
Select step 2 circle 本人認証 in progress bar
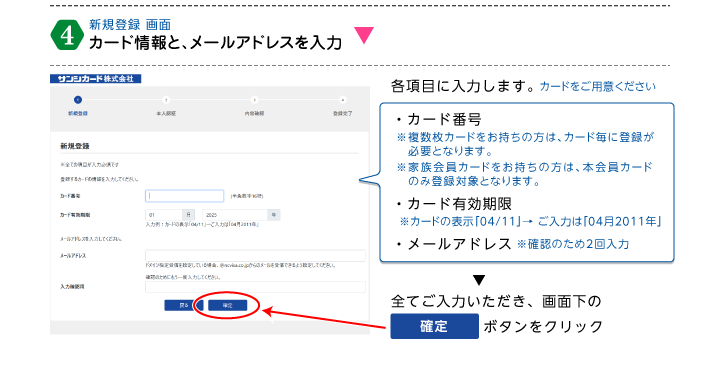(x=166, y=100)
